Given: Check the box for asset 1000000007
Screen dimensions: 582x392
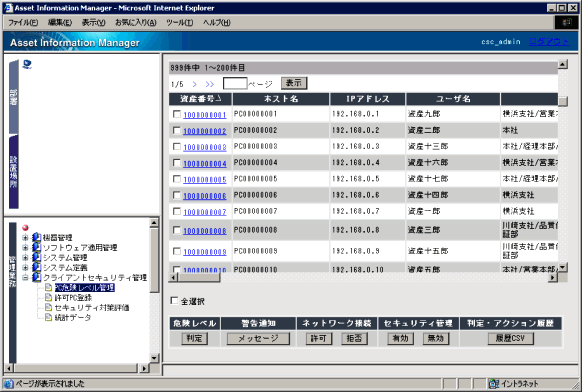Looking at the screenshot, I should click(177, 211).
